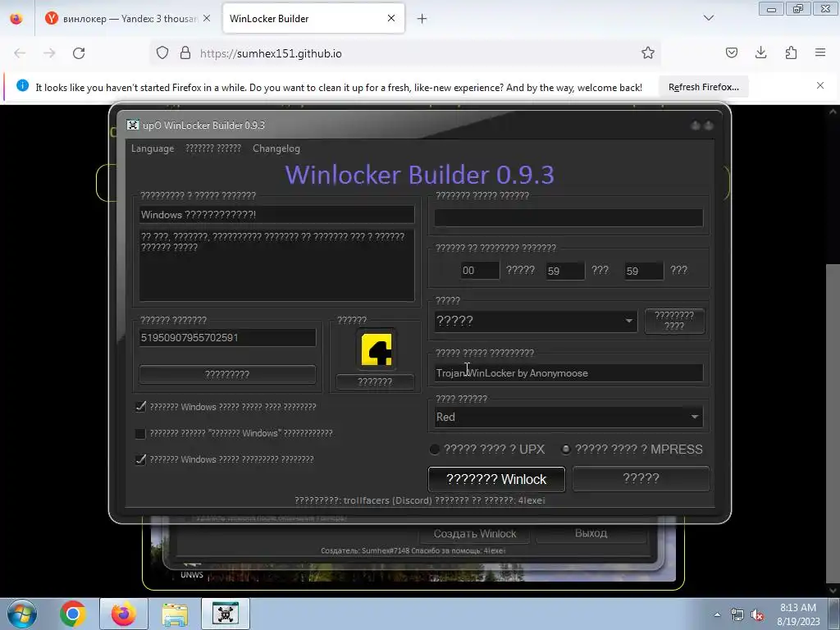Screen dimensions: 840x630
Task: Click the Firefox forward arrow
Action: [49, 53]
